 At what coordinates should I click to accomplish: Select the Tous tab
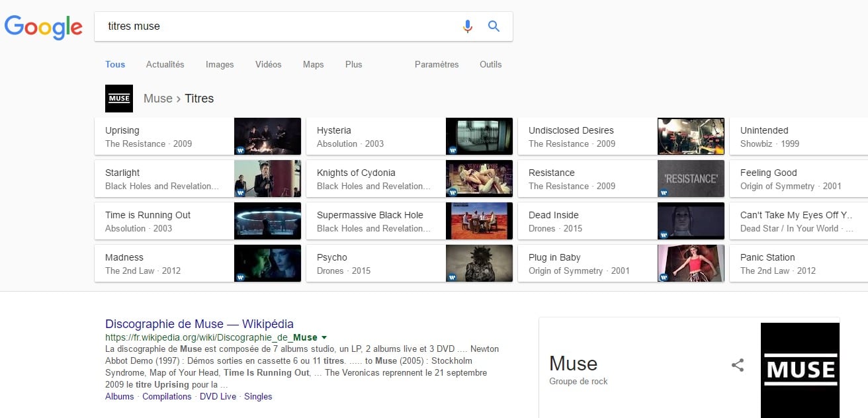(x=115, y=64)
